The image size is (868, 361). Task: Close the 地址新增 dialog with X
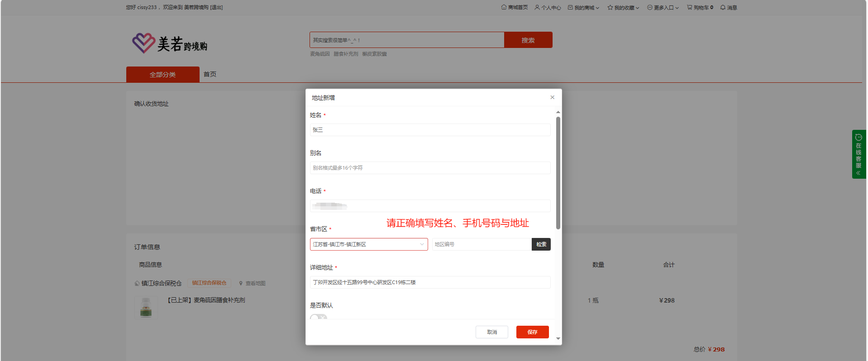tap(552, 97)
